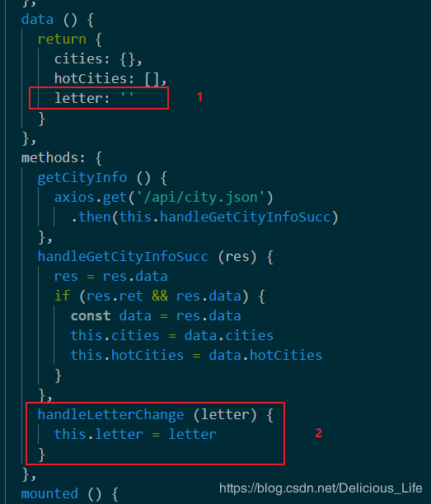
Task: Click the if keyword before res.ret
Action: 62,296
